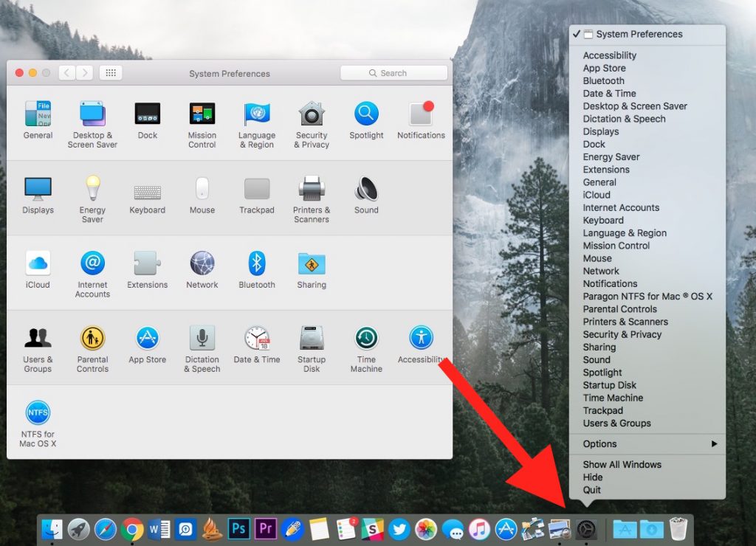The width and height of the screenshot is (756, 546).
Task: Open Launchpad rocket icon in Dock
Action: (x=78, y=530)
